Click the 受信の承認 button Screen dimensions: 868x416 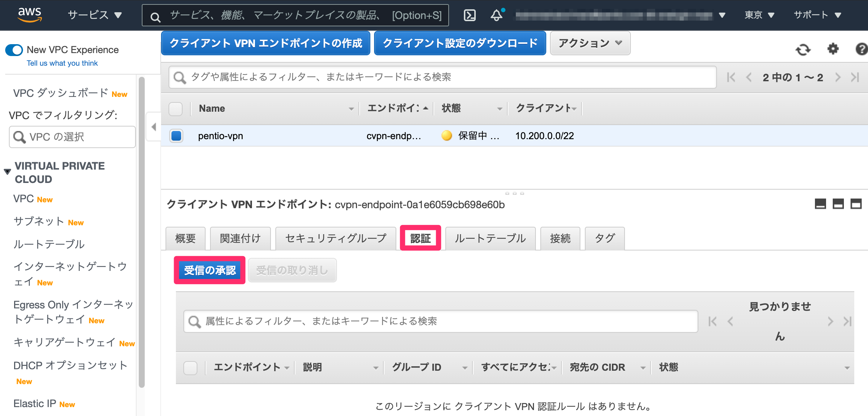(210, 270)
